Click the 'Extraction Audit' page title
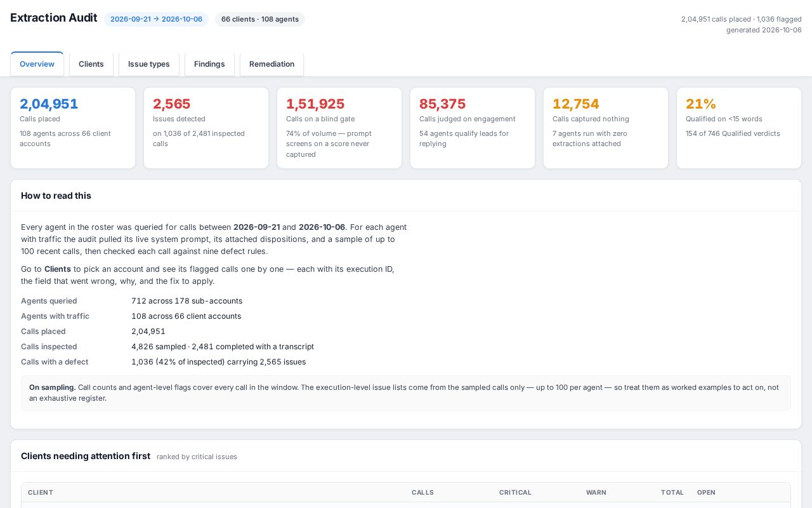This screenshot has width=812, height=508. click(x=54, y=18)
